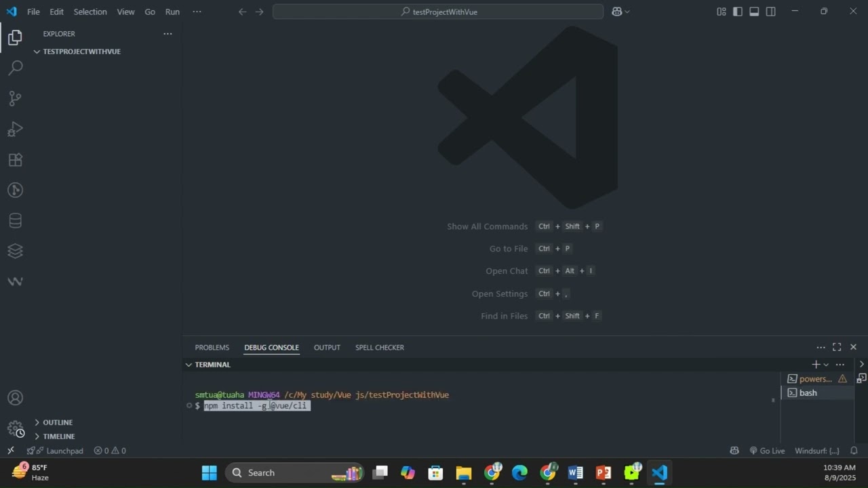The image size is (868, 488).
Task: Open remote window indicator in status bar
Action: (x=10, y=451)
